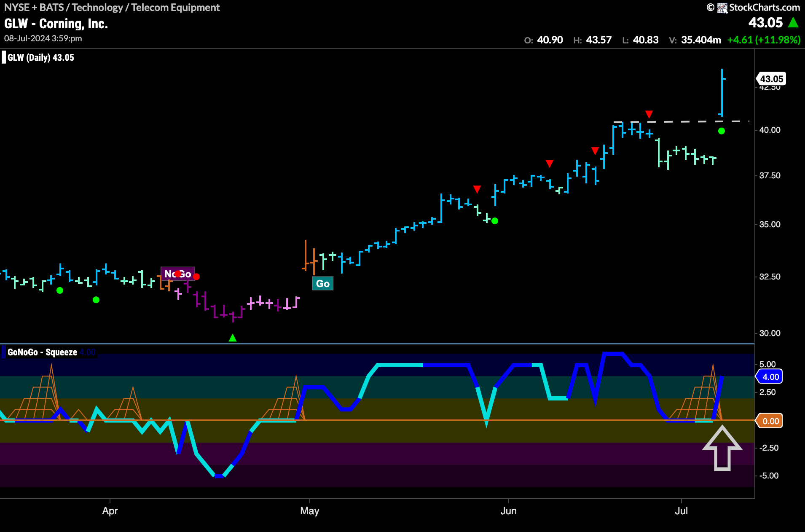Click the 'Jul' date axis label
Viewport: 805px width, 532px height.
[681, 511]
